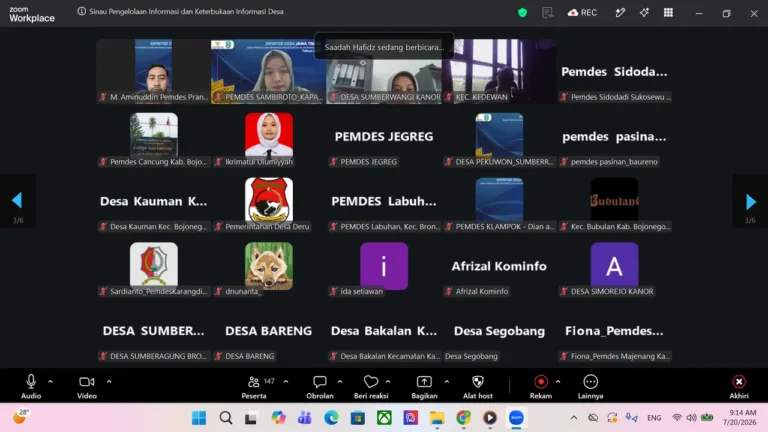Click the DESA BARENG name tile

[x=268, y=331]
